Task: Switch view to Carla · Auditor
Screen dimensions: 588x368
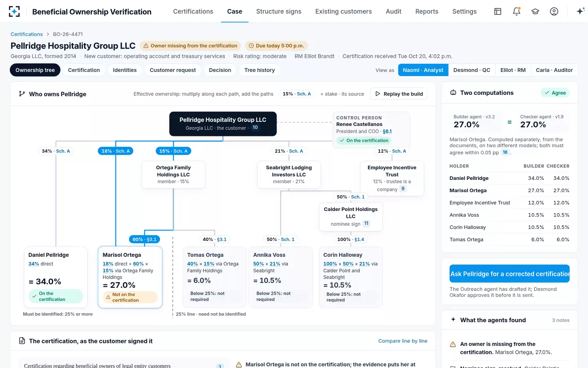Action: (x=554, y=70)
